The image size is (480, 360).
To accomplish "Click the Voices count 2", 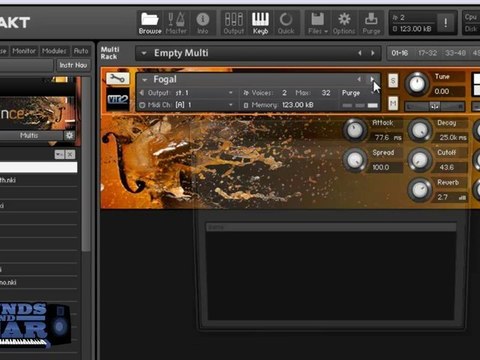I will [284, 93].
